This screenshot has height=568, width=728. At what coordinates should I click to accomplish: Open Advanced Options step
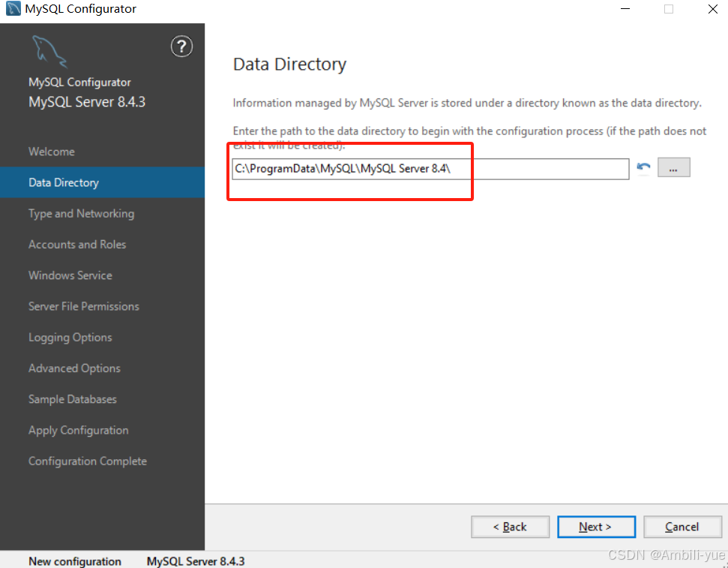[74, 368]
